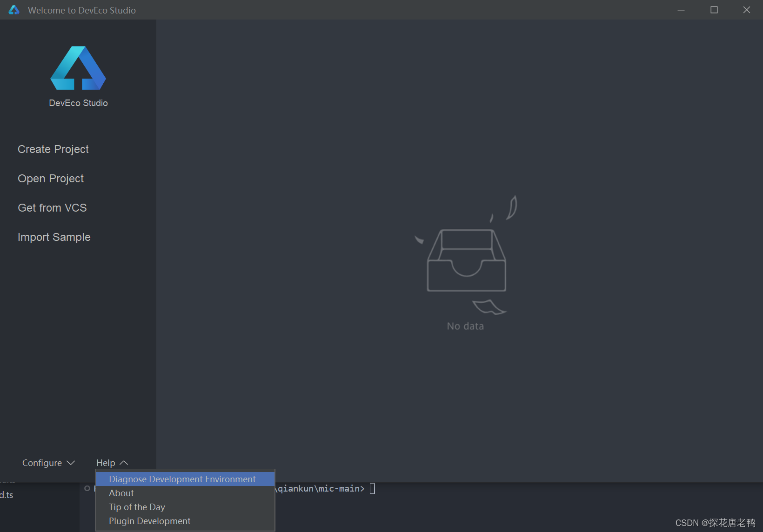Click the terminal prompt qiankun\mic-main

[x=321, y=488]
